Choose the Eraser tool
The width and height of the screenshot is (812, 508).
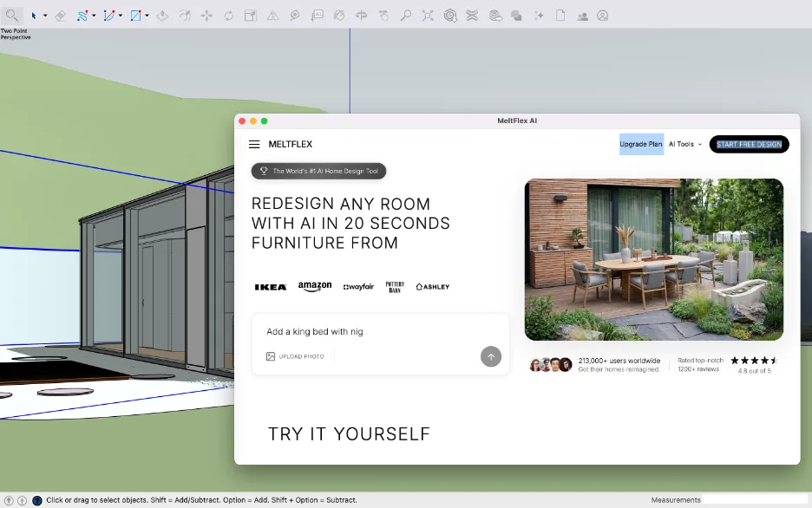pyautogui.click(x=60, y=16)
